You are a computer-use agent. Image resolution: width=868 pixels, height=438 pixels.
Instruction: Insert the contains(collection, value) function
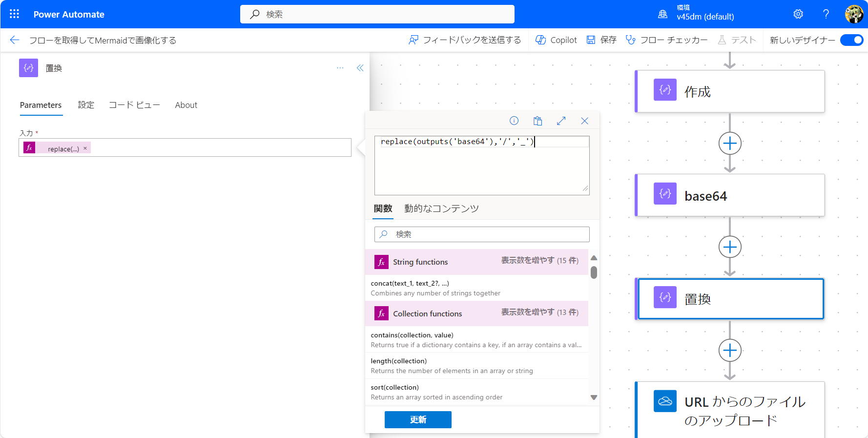point(476,340)
